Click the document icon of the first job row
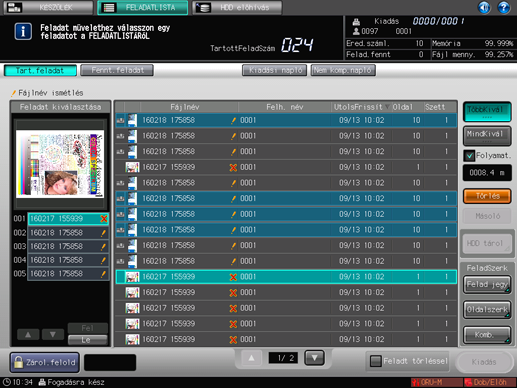The image size is (517, 388). tap(132, 120)
